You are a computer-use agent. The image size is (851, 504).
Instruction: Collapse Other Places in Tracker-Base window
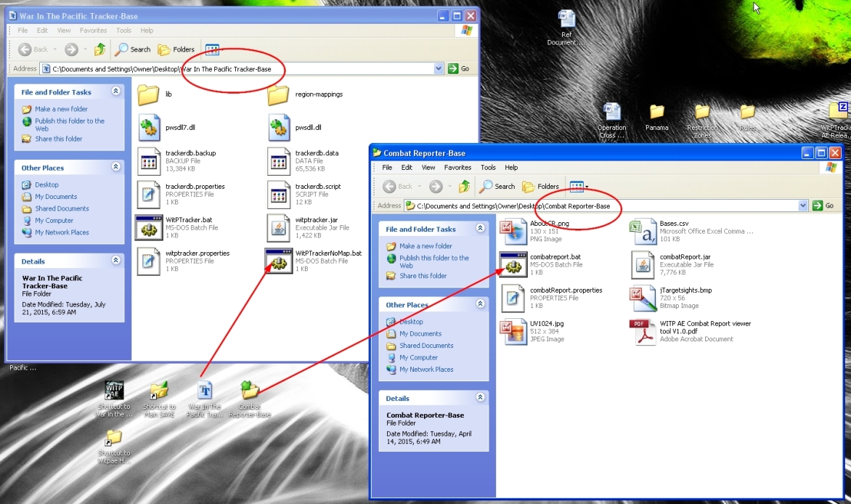tap(115, 167)
